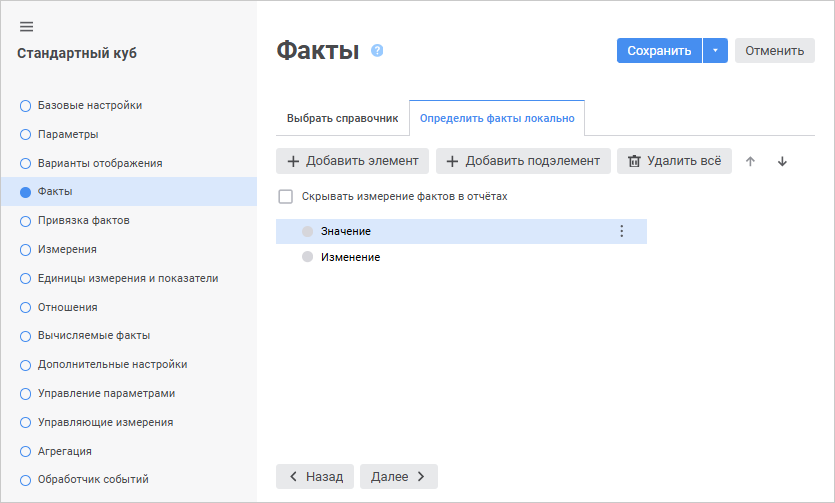Open the hamburger navigation menu

(x=27, y=27)
